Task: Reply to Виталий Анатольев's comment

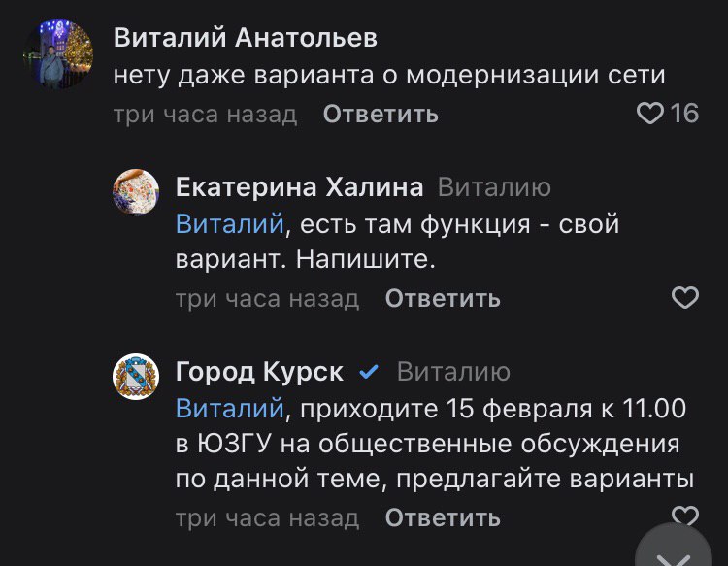Action: click(381, 115)
